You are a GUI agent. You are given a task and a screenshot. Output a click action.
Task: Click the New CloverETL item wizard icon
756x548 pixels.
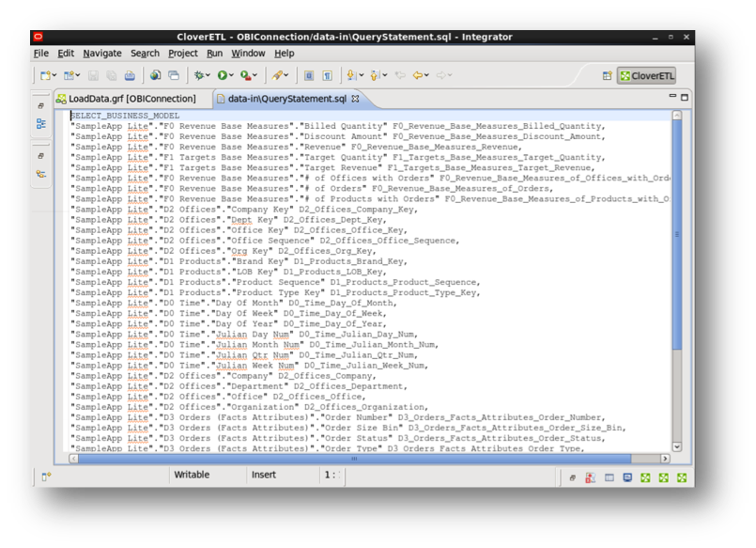coord(69,75)
